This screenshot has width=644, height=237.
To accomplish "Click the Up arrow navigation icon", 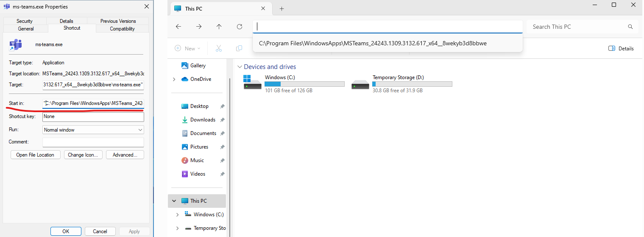I will [219, 27].
